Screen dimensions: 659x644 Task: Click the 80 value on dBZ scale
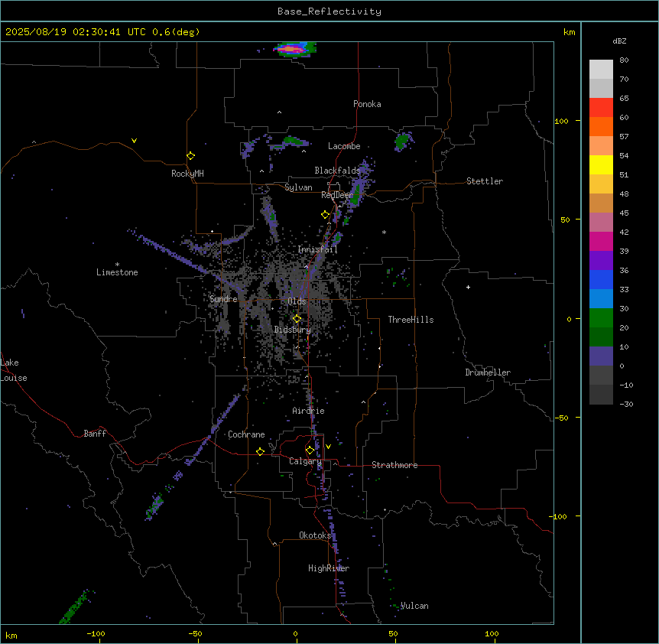pos(624,60)
